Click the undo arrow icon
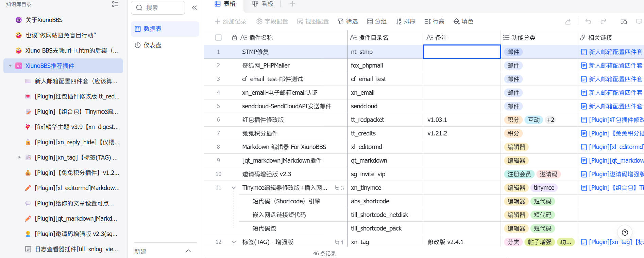Image resolution: width=644 pixels, height=258 pixels. [x=588, y=22]
